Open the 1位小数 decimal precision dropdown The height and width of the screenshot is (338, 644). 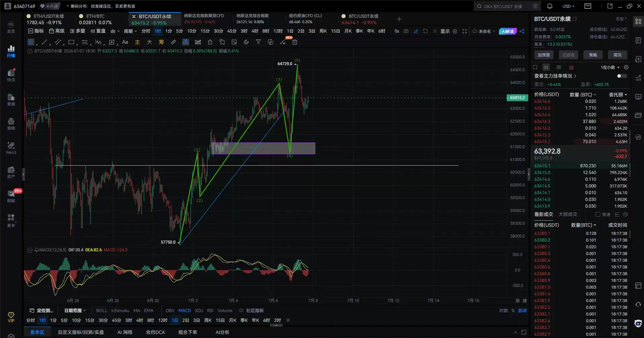[610, 67]
